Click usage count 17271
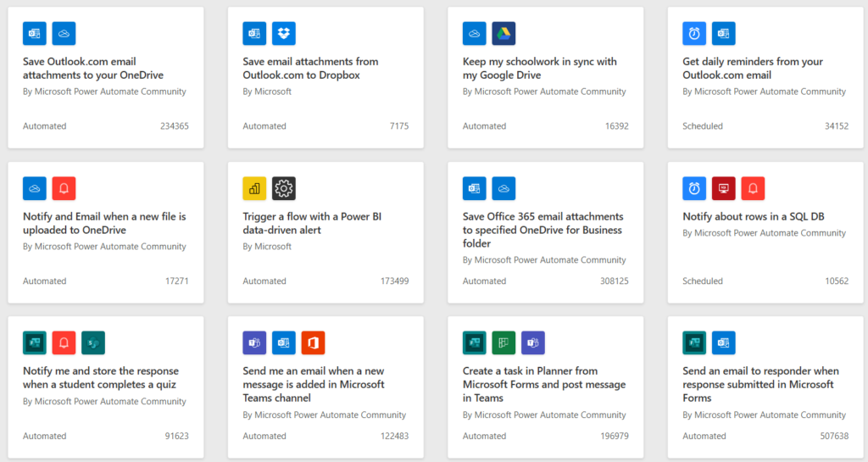 tap(177, 281)
